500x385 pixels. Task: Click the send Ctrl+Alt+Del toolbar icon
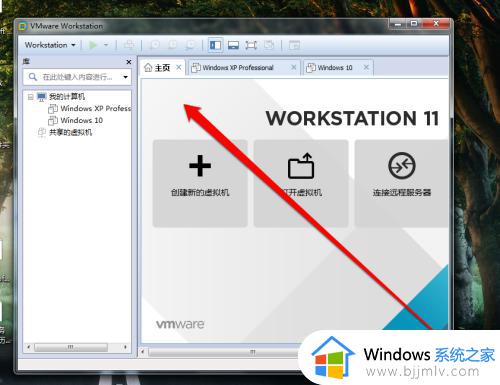(x=129, y=45)
